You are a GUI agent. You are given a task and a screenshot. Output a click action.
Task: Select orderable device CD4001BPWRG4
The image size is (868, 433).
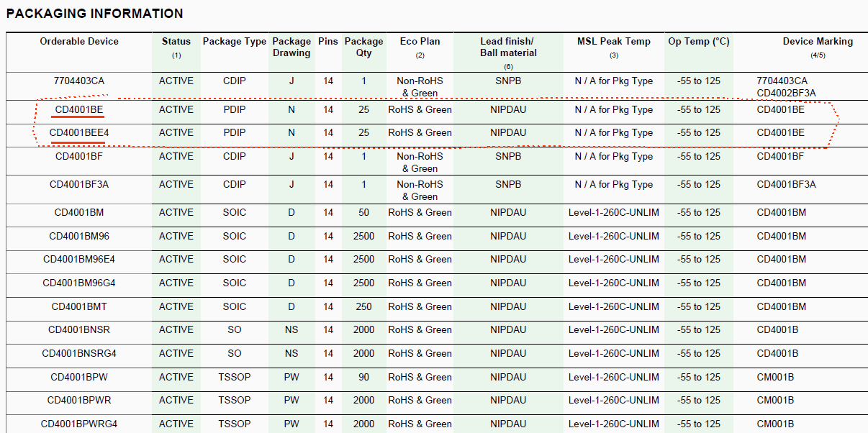[79, 424]
